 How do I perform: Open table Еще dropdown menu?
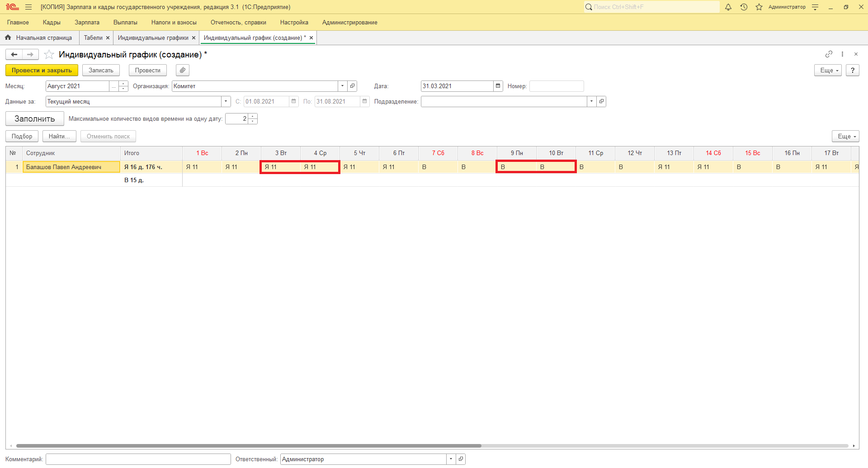click(x=845, y=136)
